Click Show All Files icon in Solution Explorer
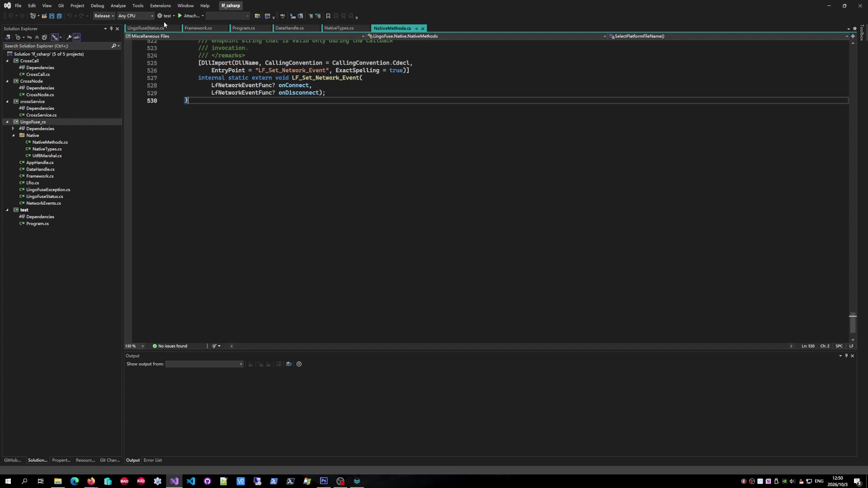The image size is (868, 488). point(44,38)
